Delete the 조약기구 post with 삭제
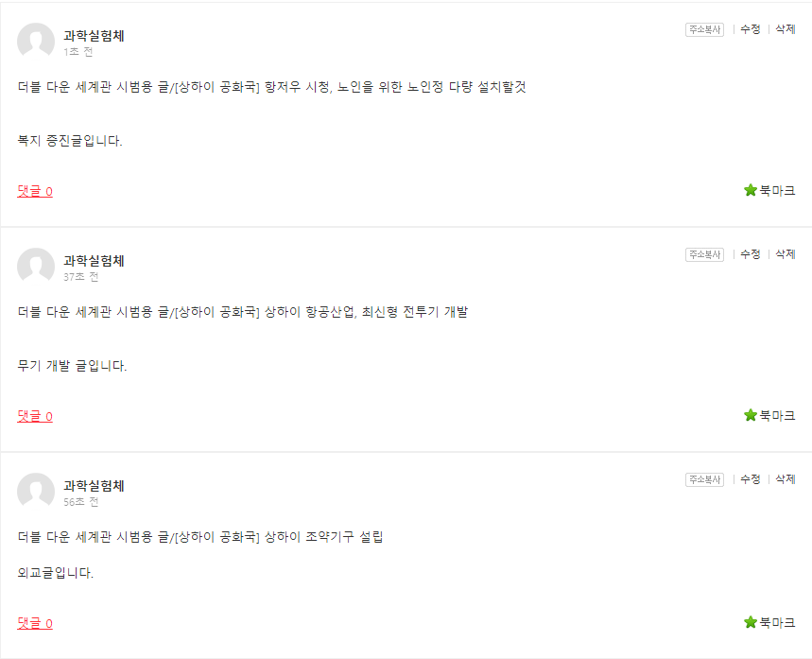The height and width of the screenshot is (659, 812). point(786,478)
